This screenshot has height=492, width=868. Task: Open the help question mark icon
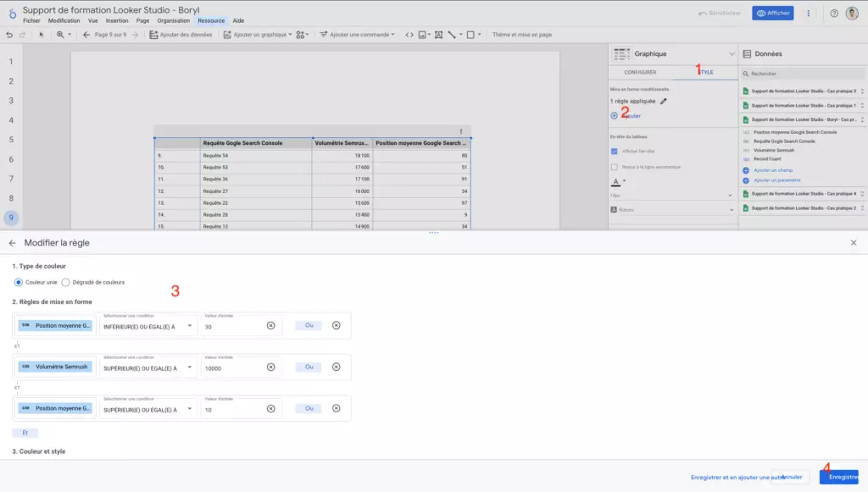[x=834, y=14]
